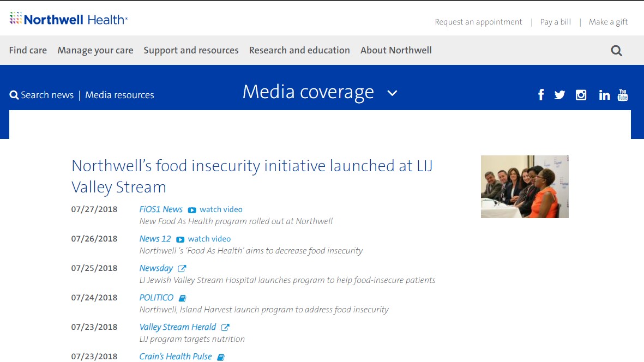Open the Manage your care menu
Viewport: 644px width, 362px height.
[x=95, y=51]
